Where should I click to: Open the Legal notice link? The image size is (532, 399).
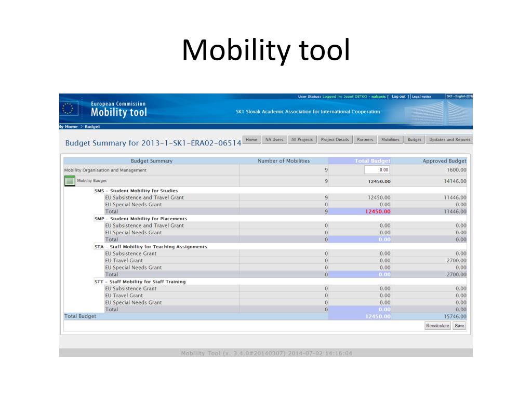421,96
